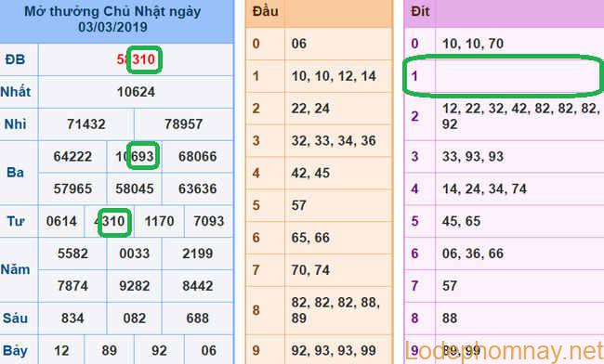The width and height of the screenshot is (604, 364).
Task: Click the date header 03/03/2019
Action: (x=112, y=27)
